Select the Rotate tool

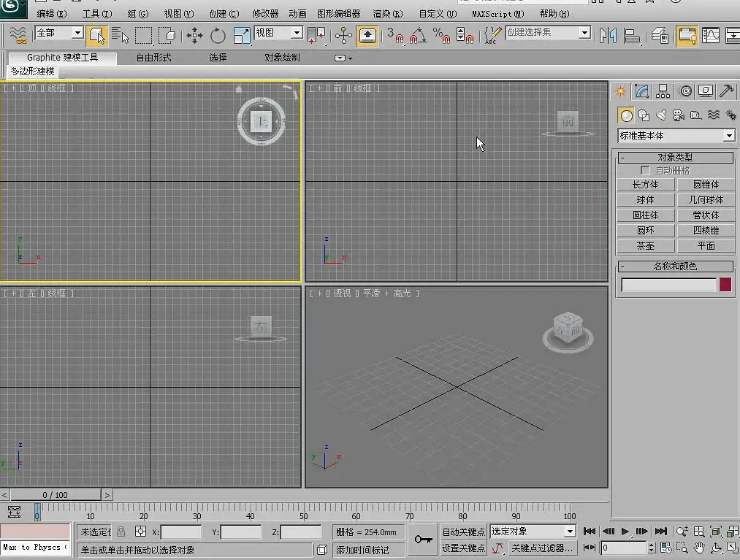218,35
